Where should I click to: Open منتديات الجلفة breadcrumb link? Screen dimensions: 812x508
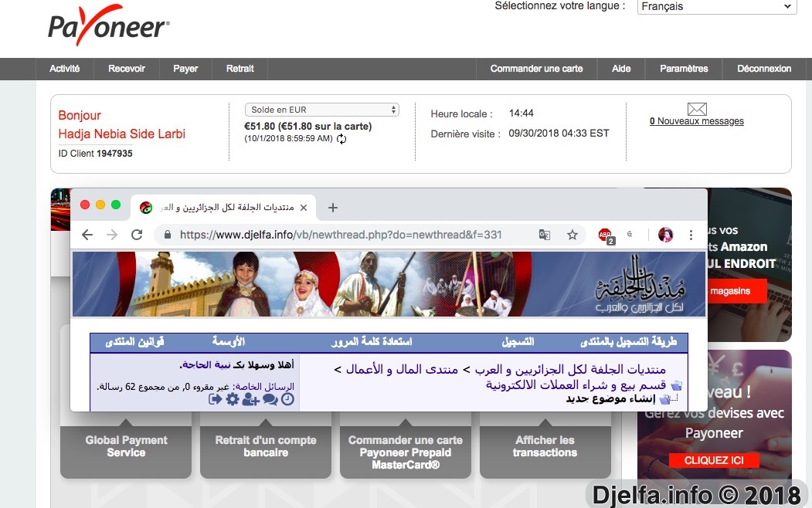(570, 369)
